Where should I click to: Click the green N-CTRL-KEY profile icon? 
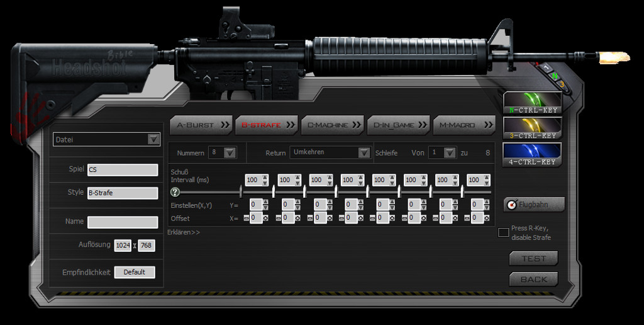[532, 102]
